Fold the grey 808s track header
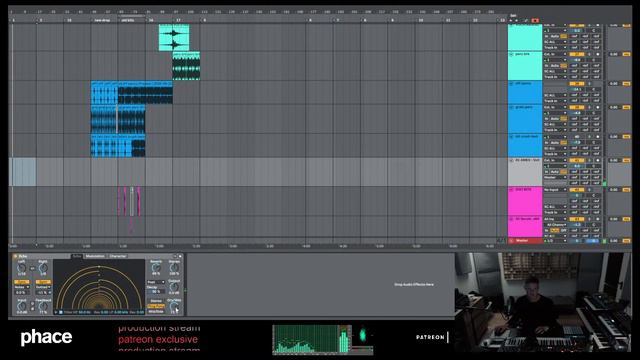This screenshot has height=360, width=640. (511, 160)
